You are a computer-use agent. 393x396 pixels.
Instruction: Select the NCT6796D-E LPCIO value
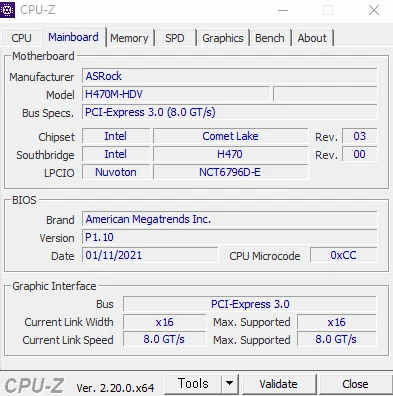coord(230,172)
